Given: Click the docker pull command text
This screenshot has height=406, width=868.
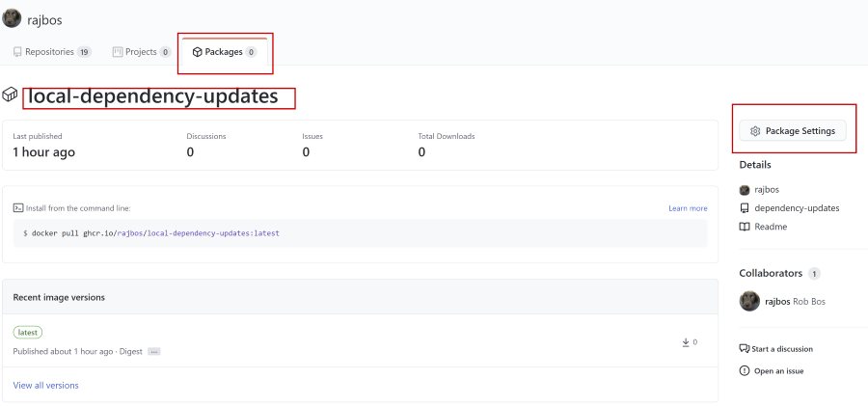Looking at the screenshot, I should tap(151, 233).
